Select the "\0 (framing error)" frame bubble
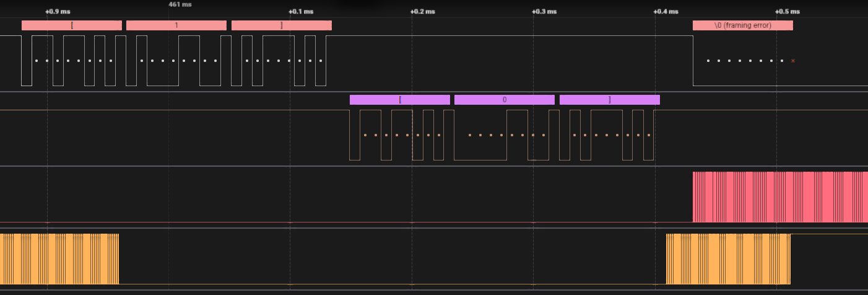Image resolution: width=868 pixels, height=295 pixels. point(742,25)
